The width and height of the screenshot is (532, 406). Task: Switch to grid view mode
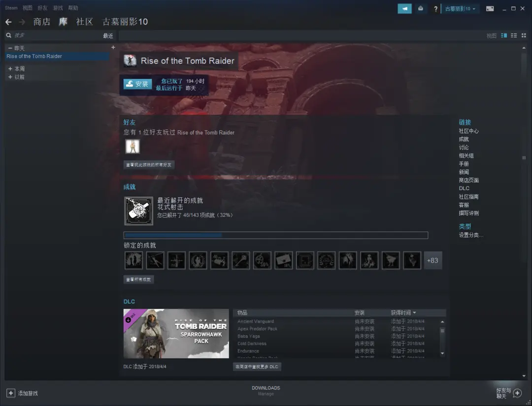click(524, 35)
